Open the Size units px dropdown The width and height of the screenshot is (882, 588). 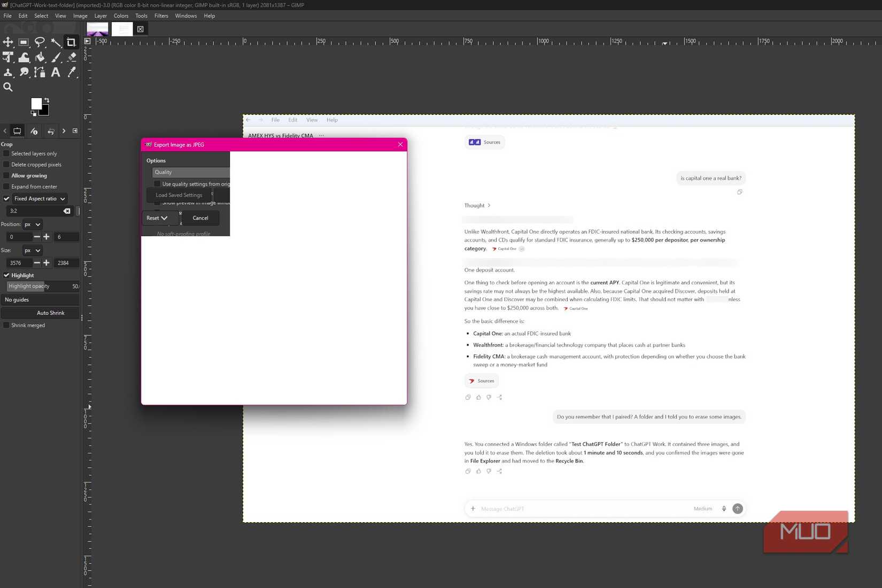[32, 250]
